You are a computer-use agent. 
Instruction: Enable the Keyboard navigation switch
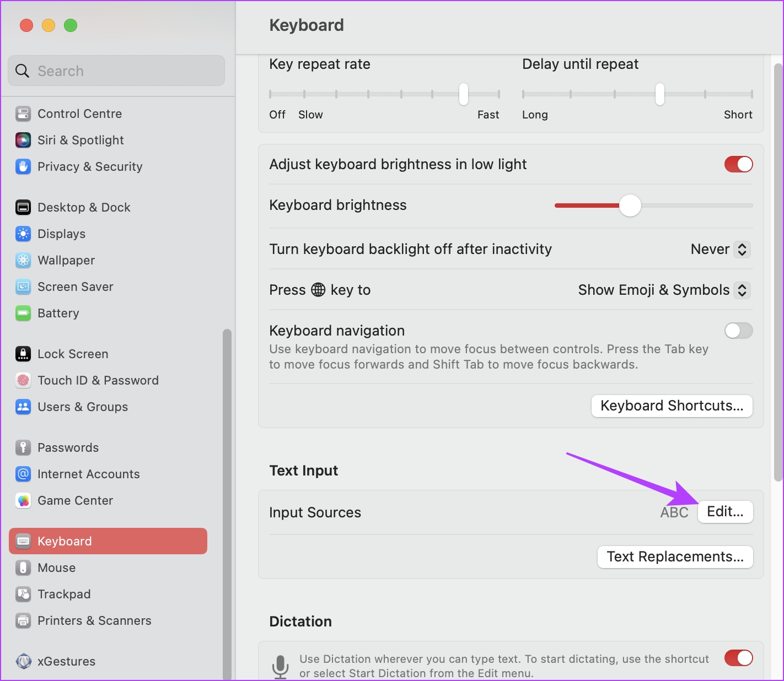(738, 331)
